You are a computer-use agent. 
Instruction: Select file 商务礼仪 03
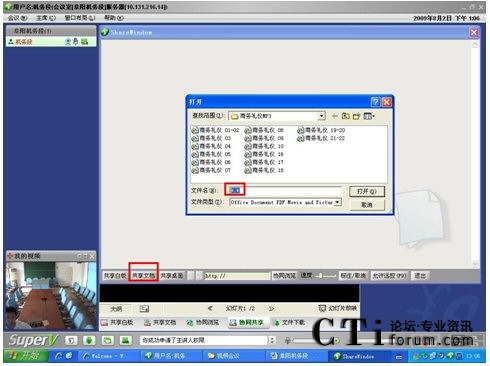pyautogui.click(x=211, y=138)
